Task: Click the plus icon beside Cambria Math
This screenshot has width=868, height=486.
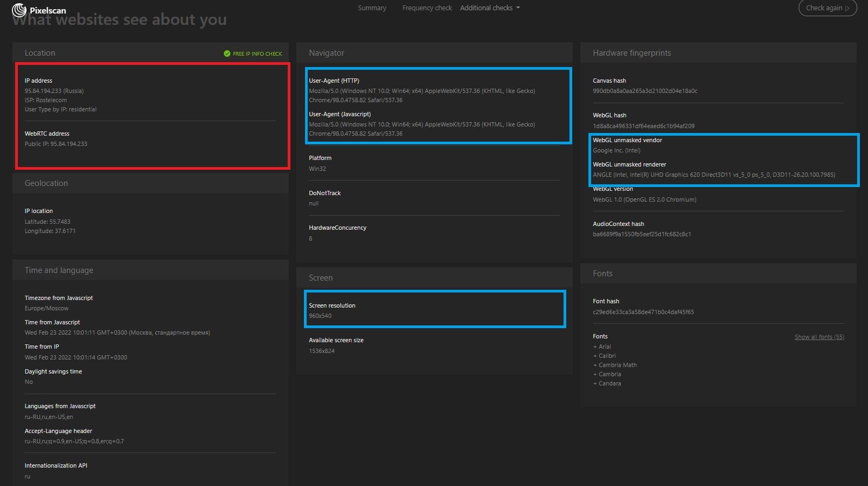Action: point(595,365)
